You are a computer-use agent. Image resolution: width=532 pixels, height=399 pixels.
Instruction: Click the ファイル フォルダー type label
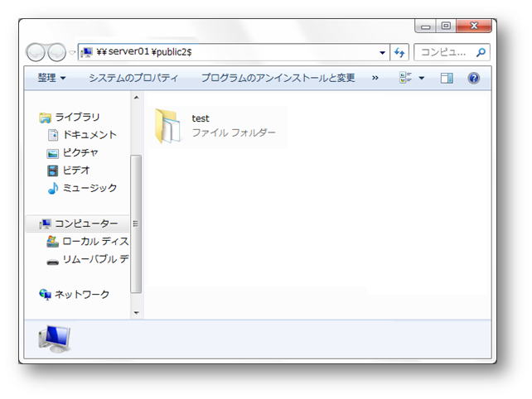coord(234,132)
